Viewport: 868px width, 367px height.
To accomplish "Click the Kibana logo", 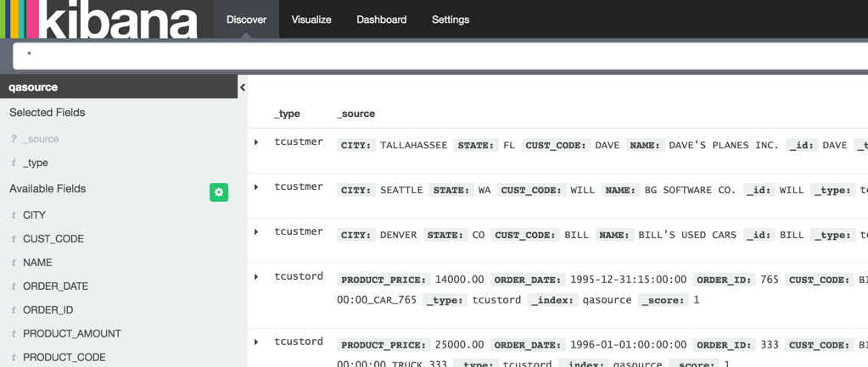I will pyautogui.click(x=100, y=19).
